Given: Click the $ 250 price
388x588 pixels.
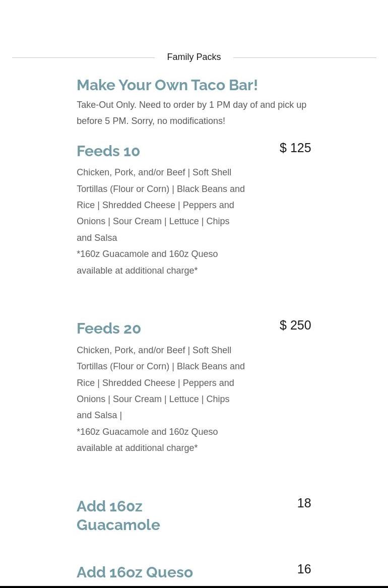Looking at the screenshot, I should [295, 325].
